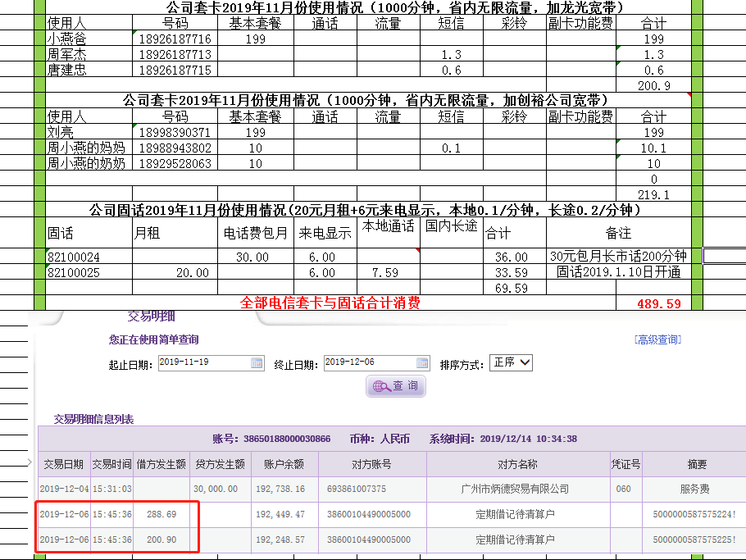
Task: Select the account balance 192,248.57 cell
Action: 280,540
